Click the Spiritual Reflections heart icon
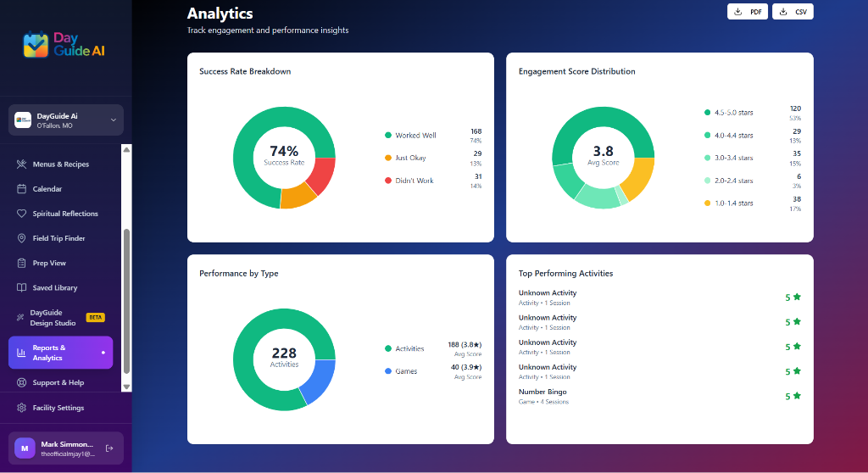This screenshot has width=868, height=473. pos(21,214)
